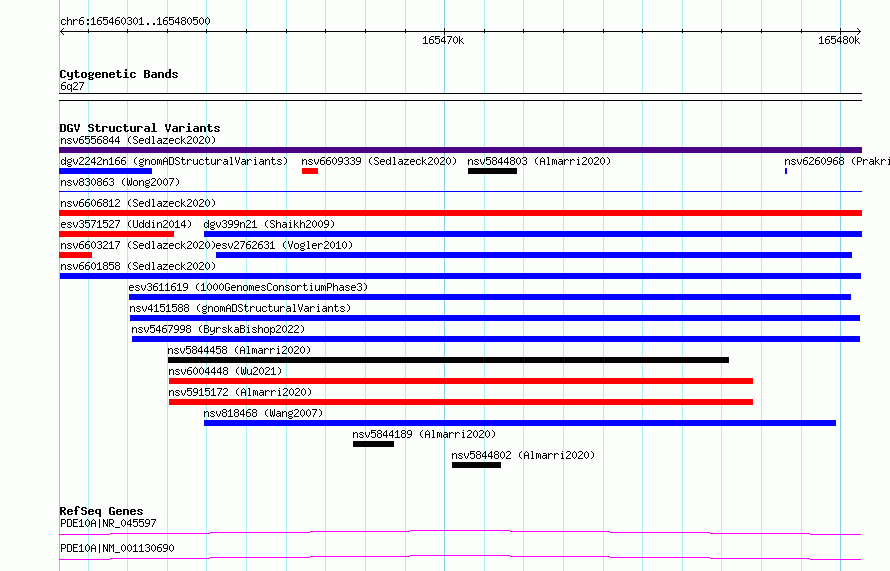
Task: Open the black nsv5844189 (Almarri2020) short bar
Action: [373, 444]
